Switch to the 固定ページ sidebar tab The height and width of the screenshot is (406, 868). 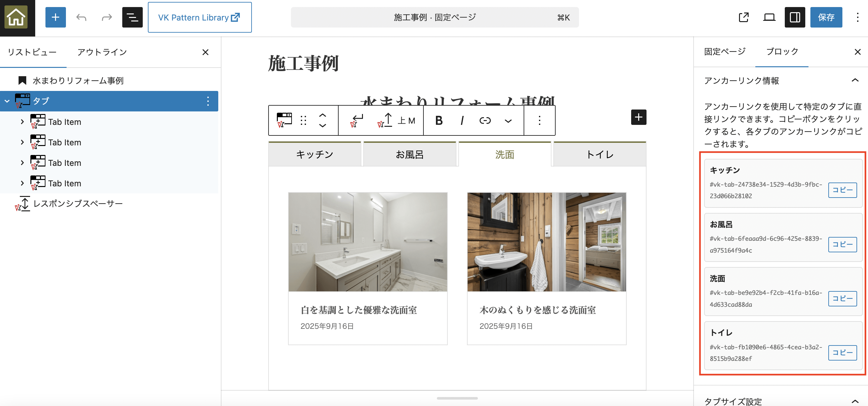(x=725, y=52)
